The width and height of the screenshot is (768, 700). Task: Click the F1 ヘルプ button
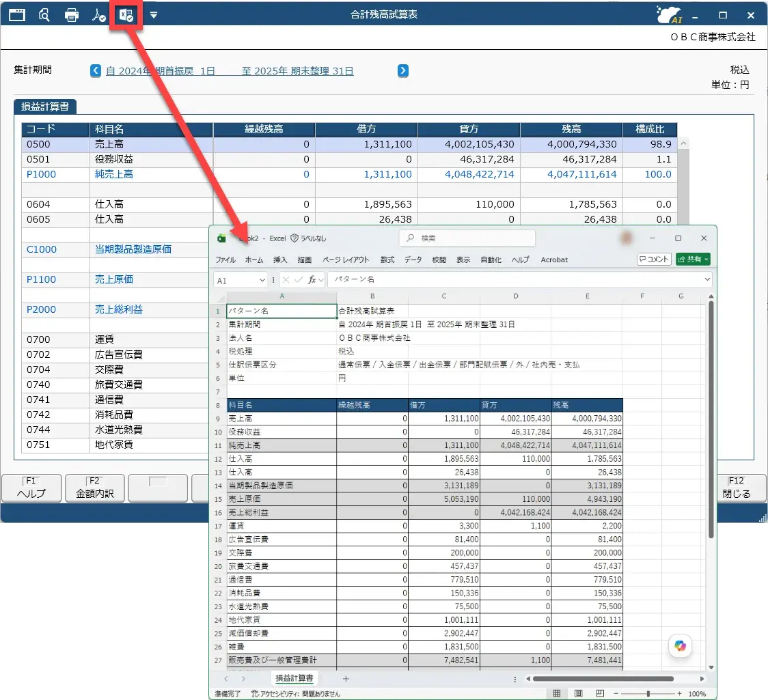[32, 488]
